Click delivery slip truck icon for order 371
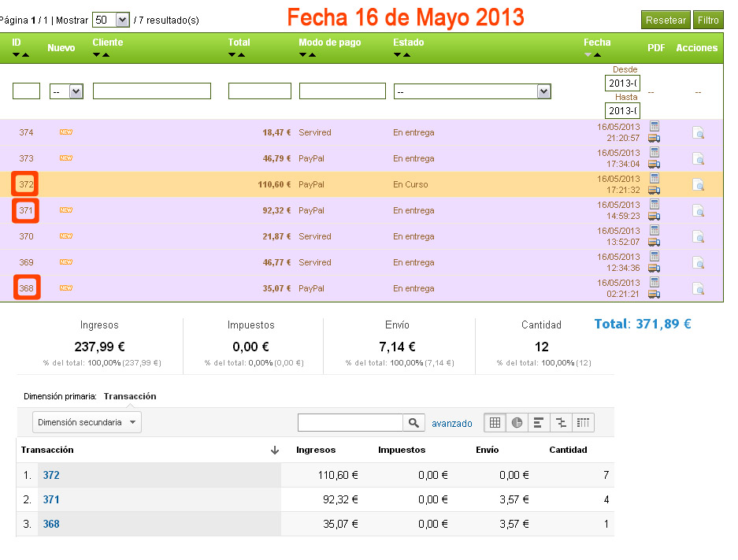738x560 pixels. (655, 216)
